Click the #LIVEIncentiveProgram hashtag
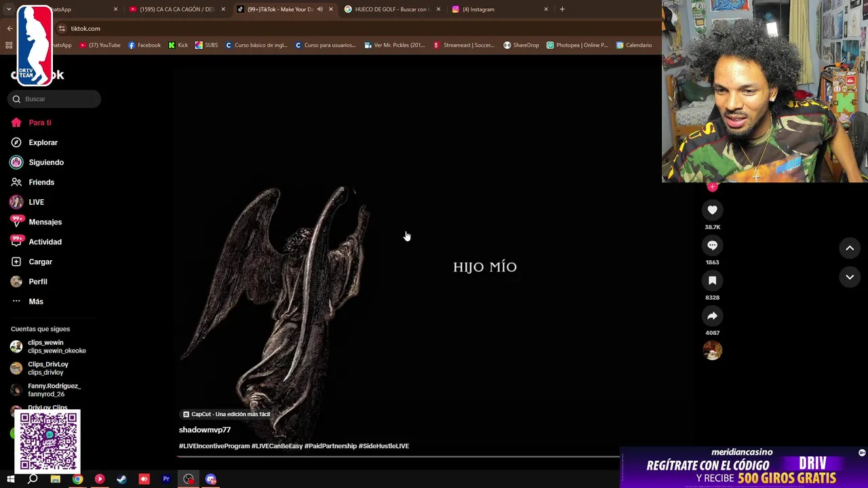The height and width of the screenshot is (488, 868). [x=214, y=446]
